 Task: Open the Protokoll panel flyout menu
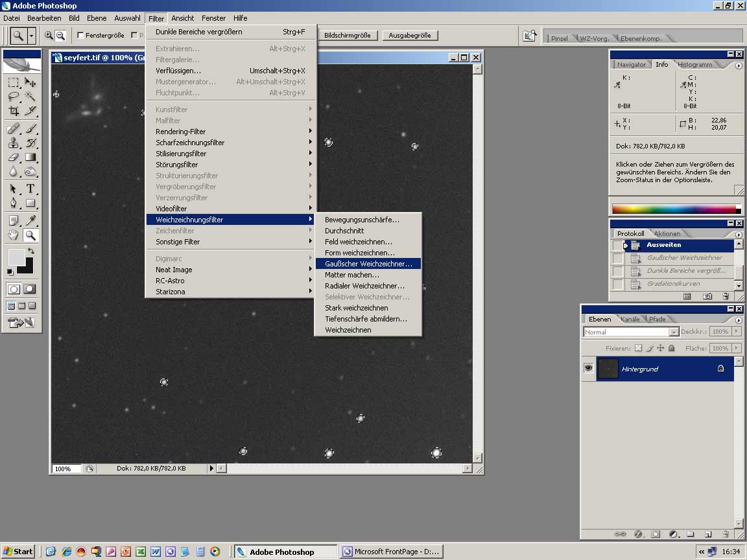pyautogui.click(x=739, y=234)
